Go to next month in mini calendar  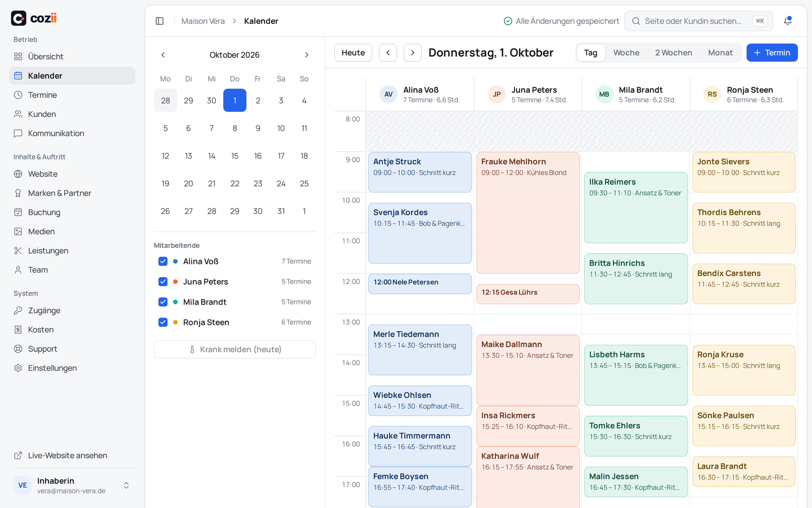tap(307, 55)
